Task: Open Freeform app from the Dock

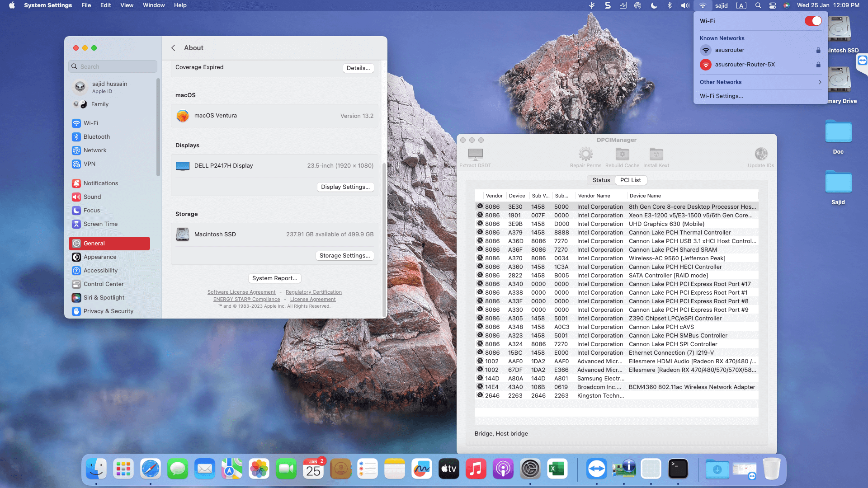Action: coord(422,469)
